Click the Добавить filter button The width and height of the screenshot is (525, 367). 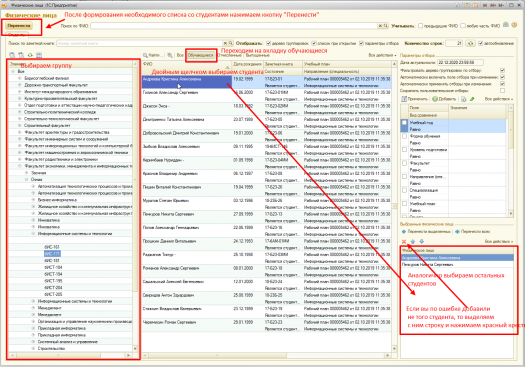[x=444, y=99]
